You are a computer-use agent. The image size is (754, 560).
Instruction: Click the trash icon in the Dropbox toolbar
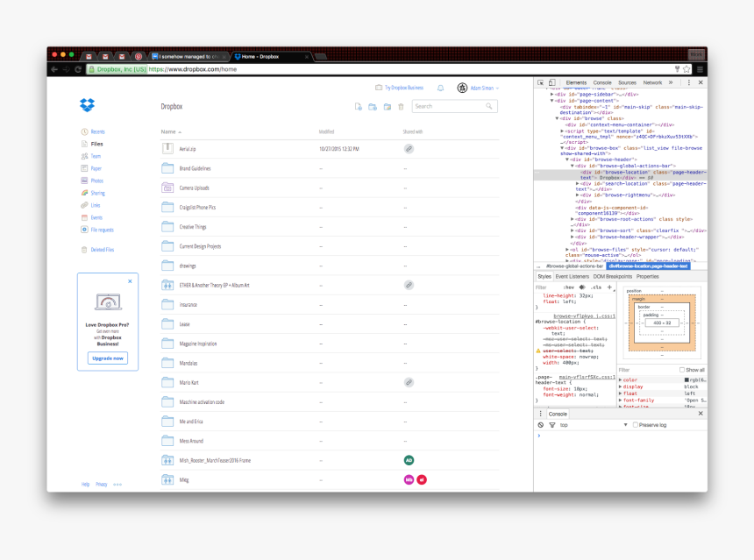(401, 106)
